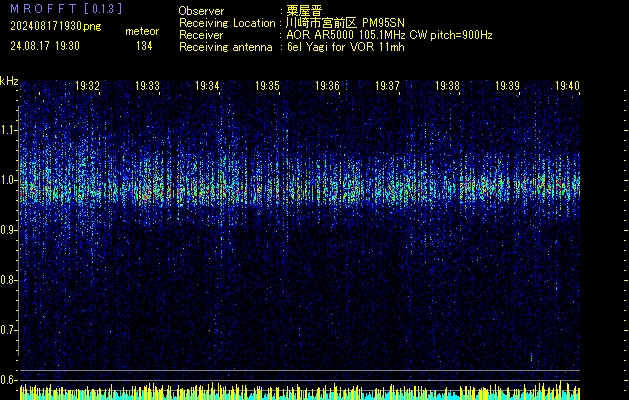The width and height of the screenshot is (629, 400).
Task: Click the meteor count value 134
Action: click(x=144, y=46)
